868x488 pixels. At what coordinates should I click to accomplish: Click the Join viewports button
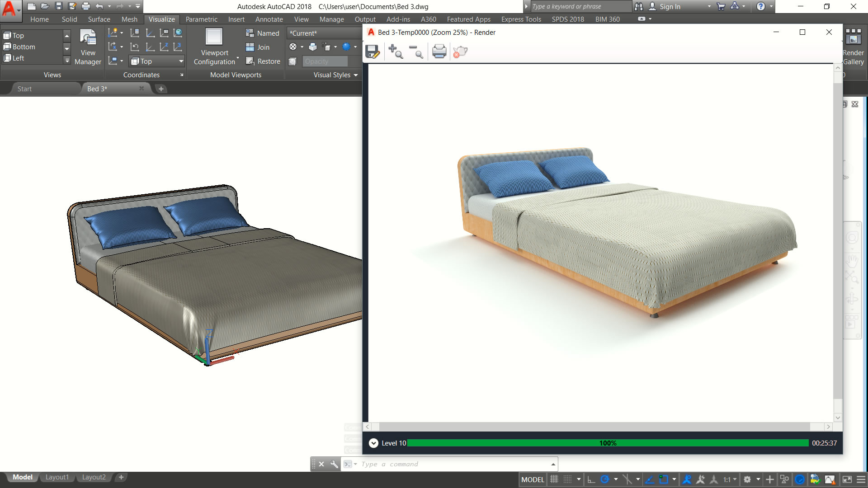[258, 47]
